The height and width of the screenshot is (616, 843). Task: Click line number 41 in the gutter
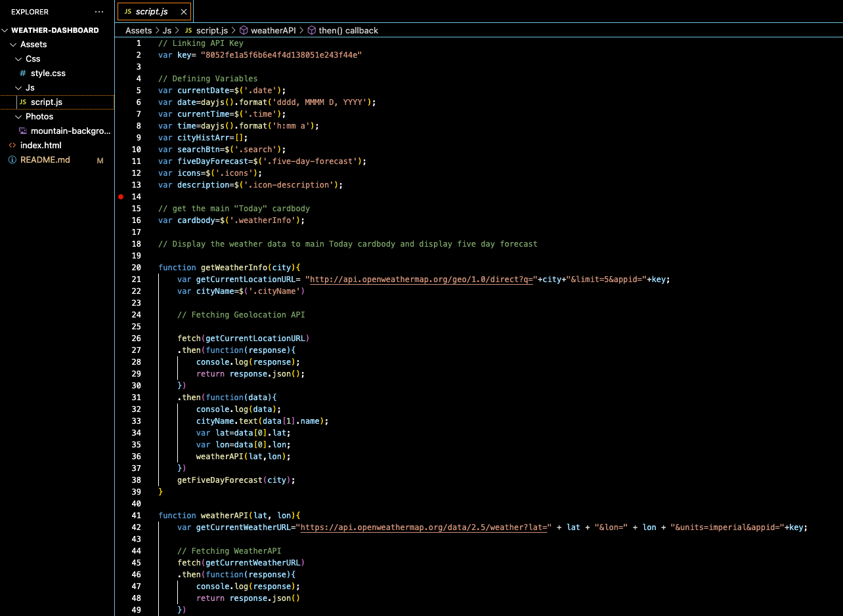coord(136,516)
